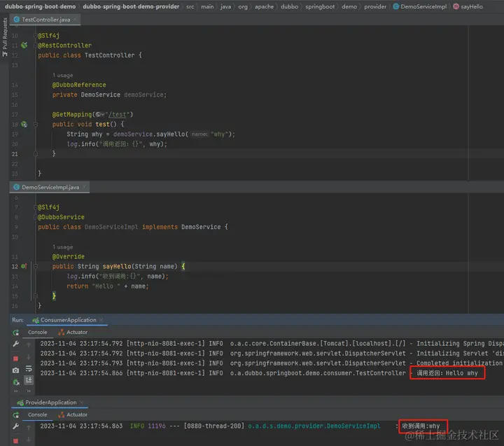The width and height of the screenshot is (504, 446).
Task: Open run settings wrench in ConsumerApplication panel
Action: click(x=15, y=344)
